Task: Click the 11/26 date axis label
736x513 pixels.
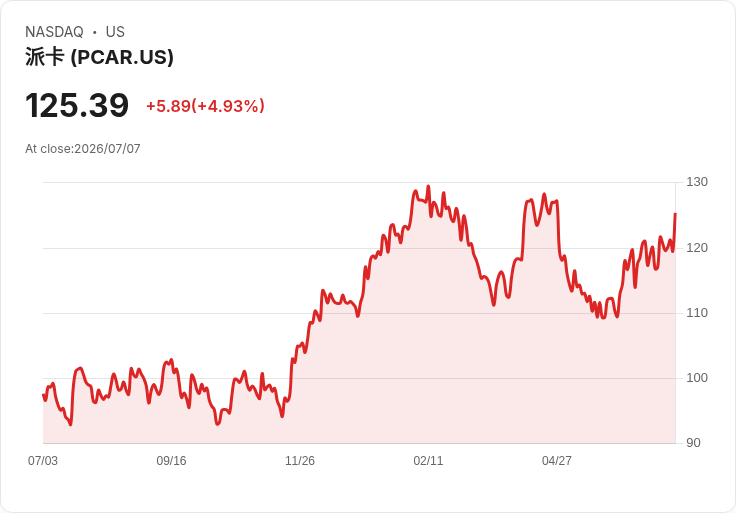Action: pos(300,461)
